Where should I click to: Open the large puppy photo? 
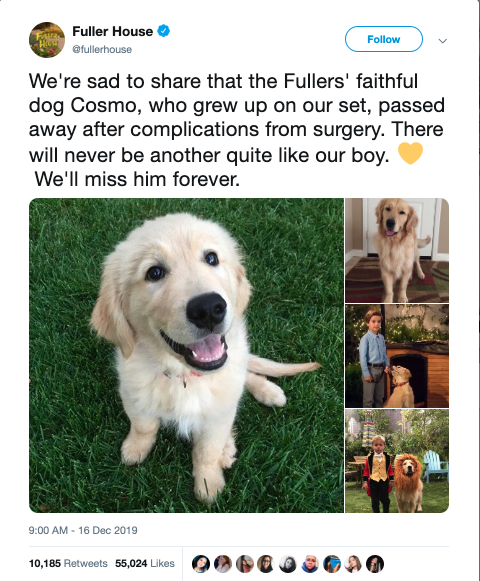(x=186, y=355)
